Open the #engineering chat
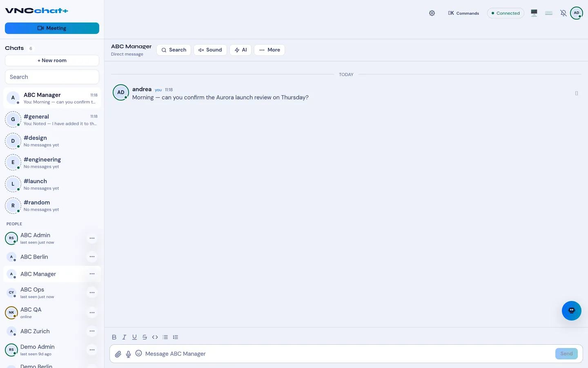Screen dimensions: 588x368 (x=52, y=162)
